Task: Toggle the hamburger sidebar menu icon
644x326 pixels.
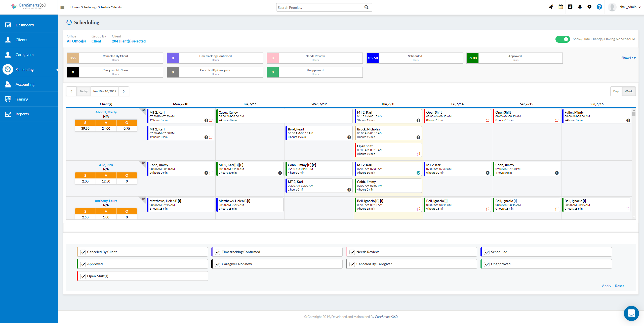Action: 62,7
